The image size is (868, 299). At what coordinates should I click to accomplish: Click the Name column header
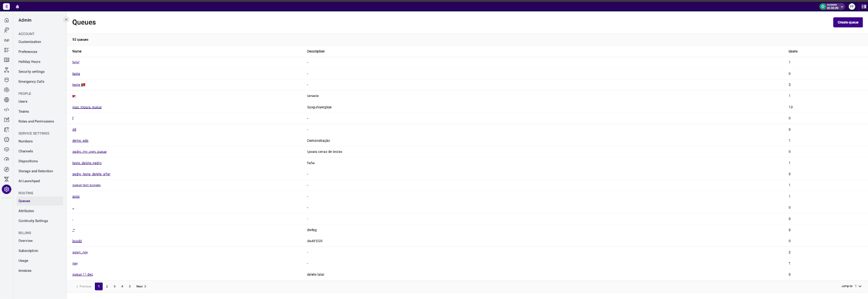[x=77, y=51]
